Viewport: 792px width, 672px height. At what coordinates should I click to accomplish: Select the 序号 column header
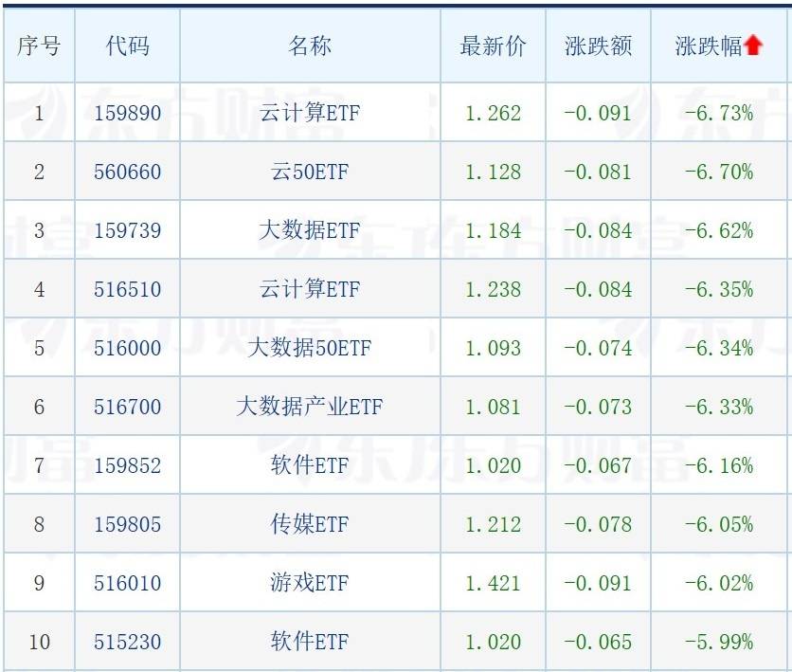39,46
